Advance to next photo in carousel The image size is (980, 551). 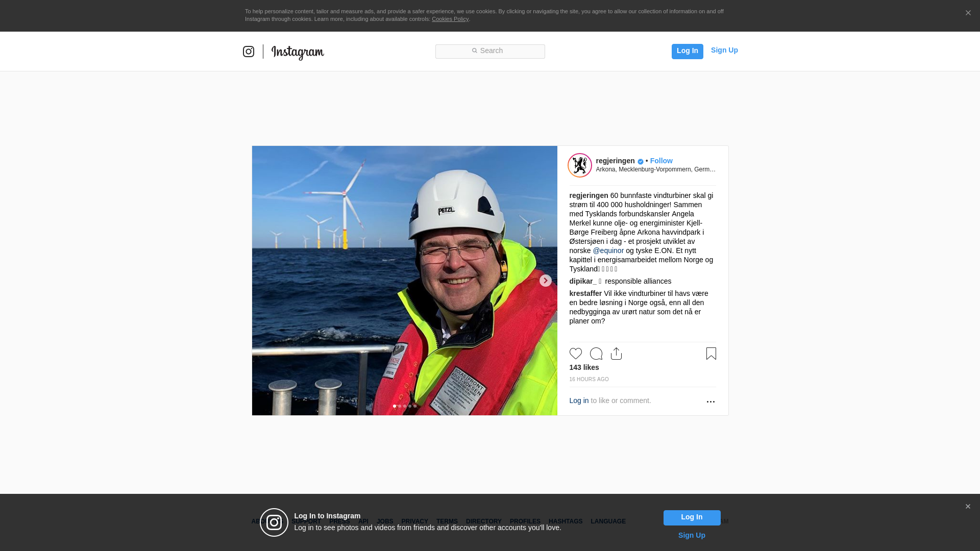point(545,281)
